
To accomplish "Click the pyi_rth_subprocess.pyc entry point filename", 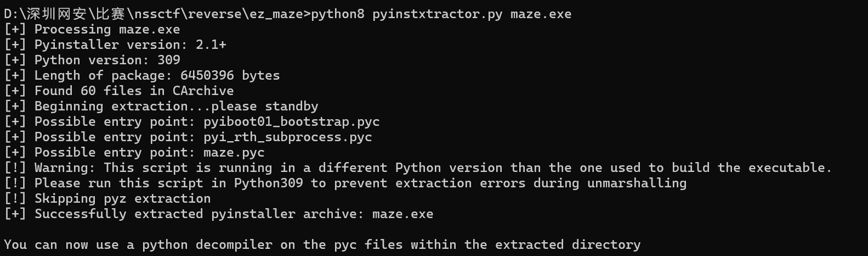I will [x=287, y=137].
